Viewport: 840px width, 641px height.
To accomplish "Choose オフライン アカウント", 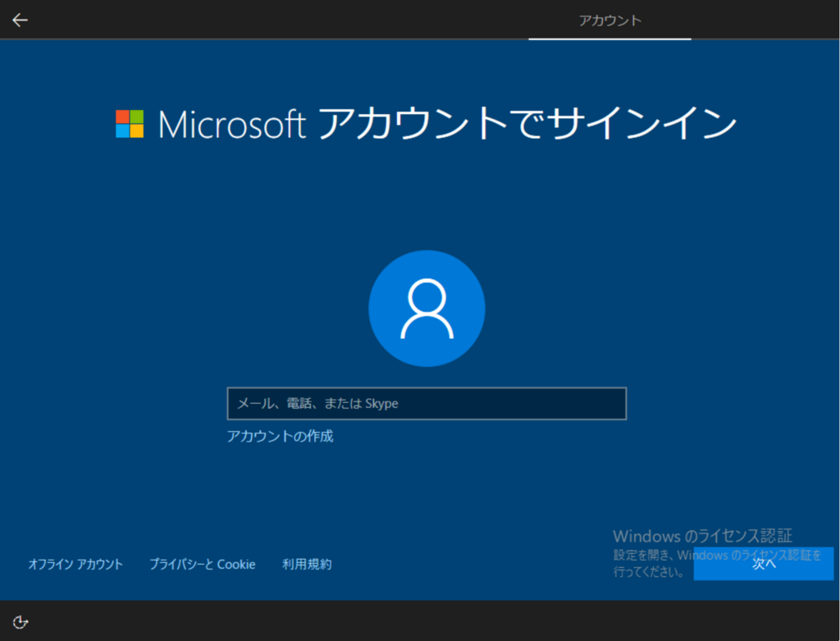I will [75, 564].
